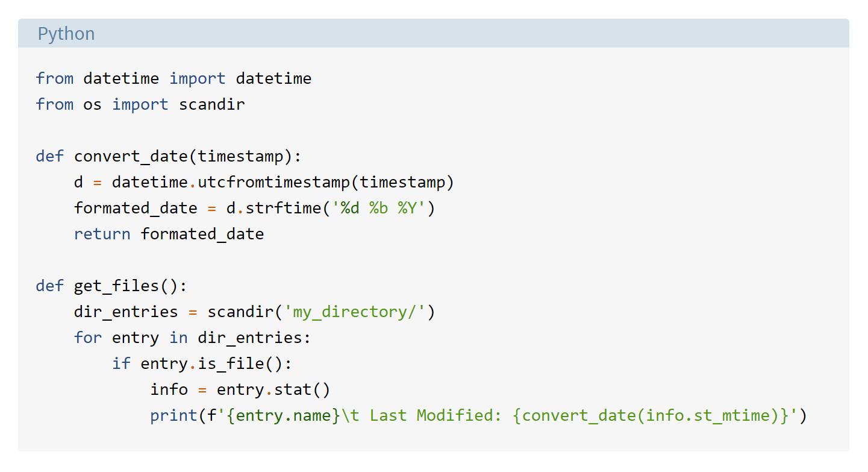Click formated_date after return keyword
868x472 pixels.
pos(202,234)
